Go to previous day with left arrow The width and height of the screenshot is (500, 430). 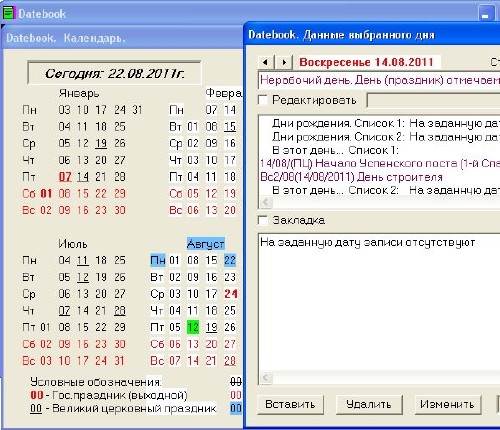(x=266, y=62)
